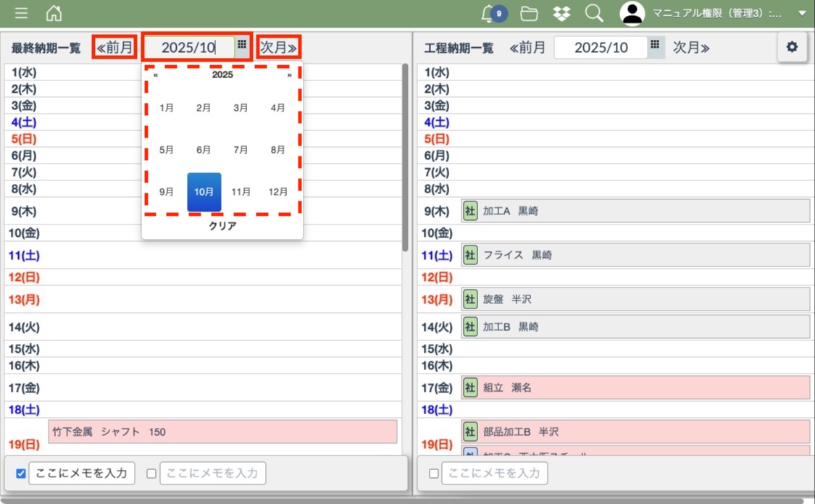The width and height of the screenshot is (815, 504).
Task: Click the Dropbox icon
Action: pos(561,13)
